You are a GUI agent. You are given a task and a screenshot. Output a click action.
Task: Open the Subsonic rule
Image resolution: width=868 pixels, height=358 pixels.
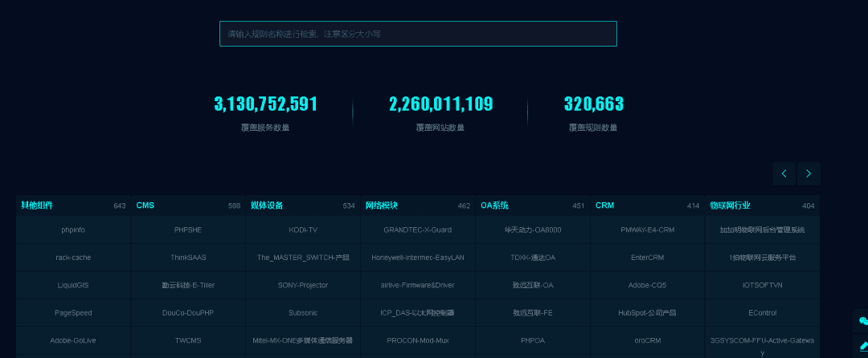click(x=303, y=313)
